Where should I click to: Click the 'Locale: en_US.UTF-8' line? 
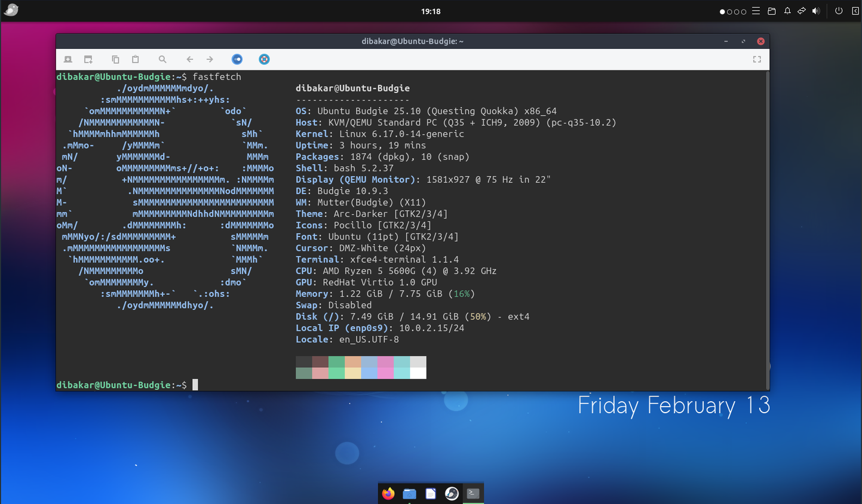pyautogui.click(x=347, y=339)
